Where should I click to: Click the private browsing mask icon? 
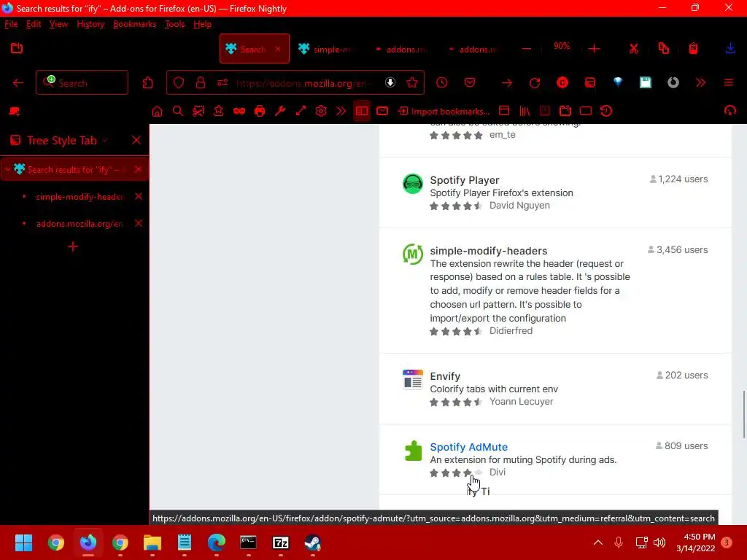[239, 112]
